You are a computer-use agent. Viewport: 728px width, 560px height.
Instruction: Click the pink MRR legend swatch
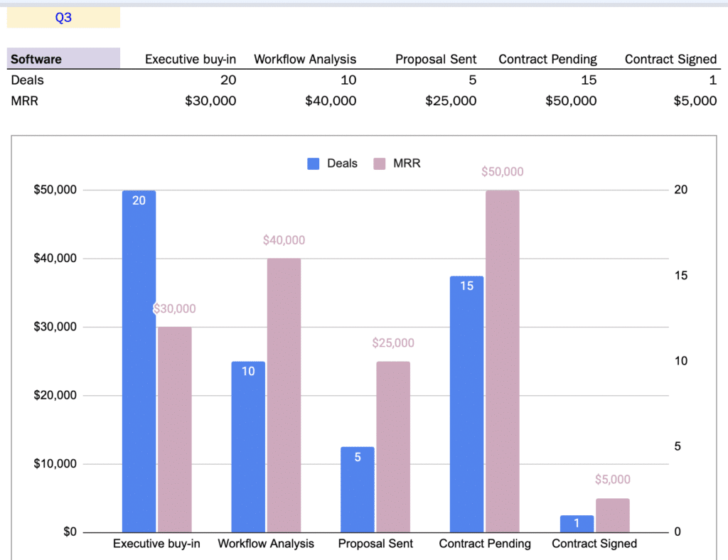point(380,163)
